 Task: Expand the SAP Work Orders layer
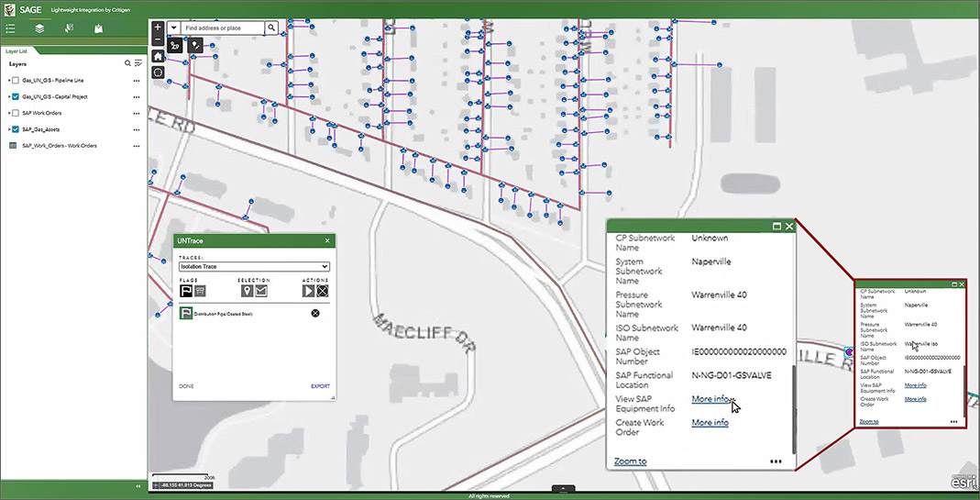coord(9,113)
